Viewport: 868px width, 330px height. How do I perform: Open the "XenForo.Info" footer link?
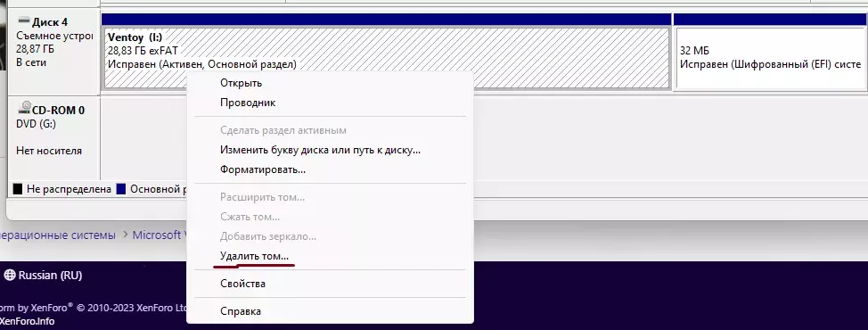(x=27, y=320)
